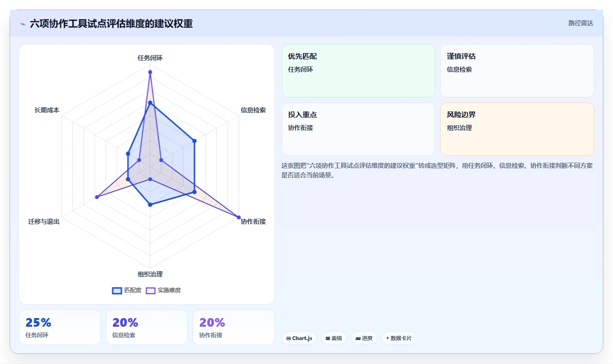Screen dimensions: 613x364
Task: Click the purple data point at 协作衔接 tip
Action: (238, 217)
